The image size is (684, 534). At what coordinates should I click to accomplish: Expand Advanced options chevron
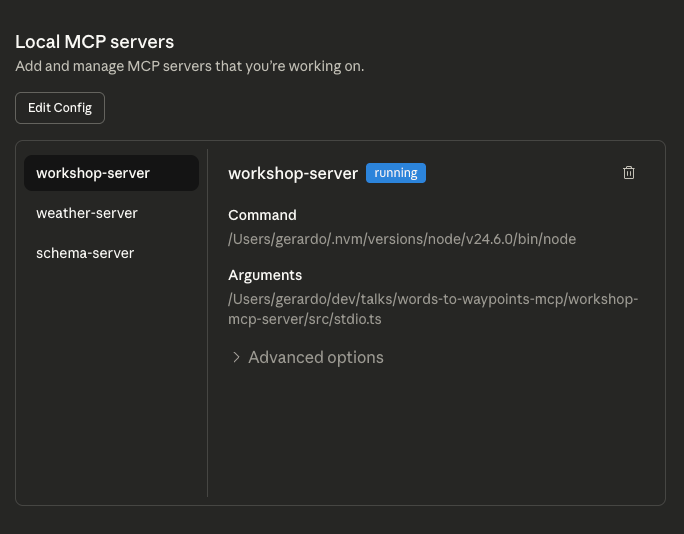[236, 357]
